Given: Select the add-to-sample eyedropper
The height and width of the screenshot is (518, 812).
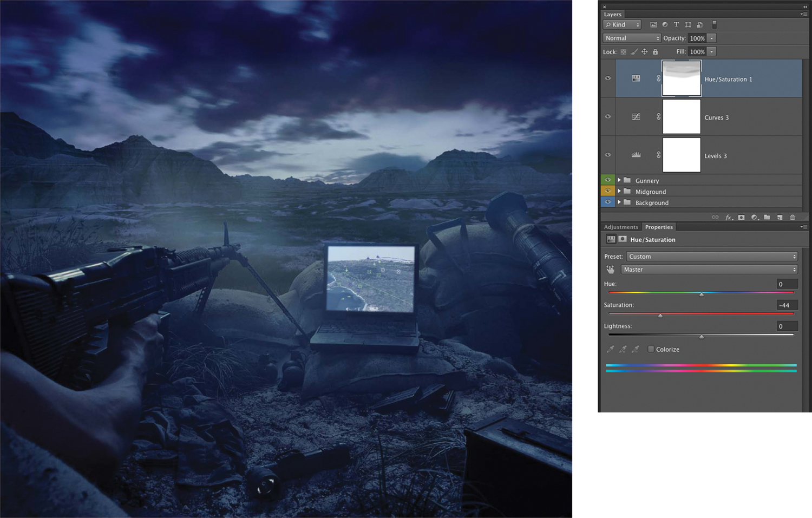Looking at the screenshot, I should pos(623,350).
